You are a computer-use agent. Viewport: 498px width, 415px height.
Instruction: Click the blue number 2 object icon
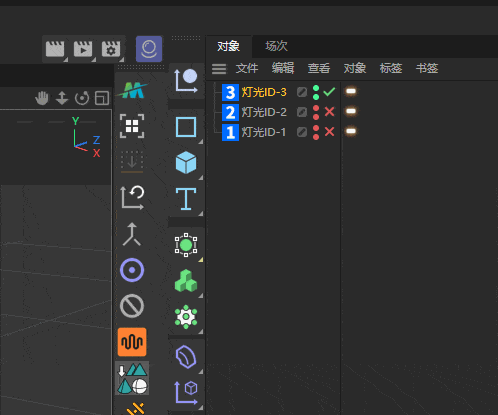pos(230,112)
